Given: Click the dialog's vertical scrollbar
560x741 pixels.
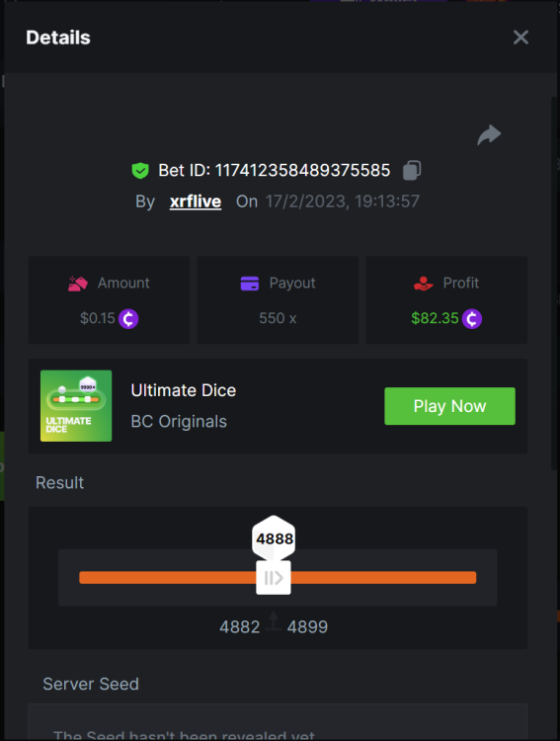Looking at the screenshot, I should 555,284.
